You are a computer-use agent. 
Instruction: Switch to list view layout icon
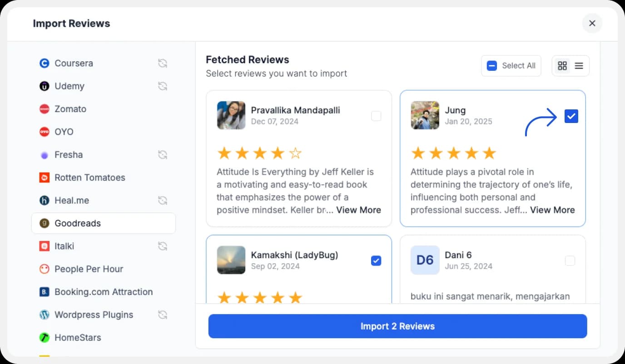(x=579, y=66)
